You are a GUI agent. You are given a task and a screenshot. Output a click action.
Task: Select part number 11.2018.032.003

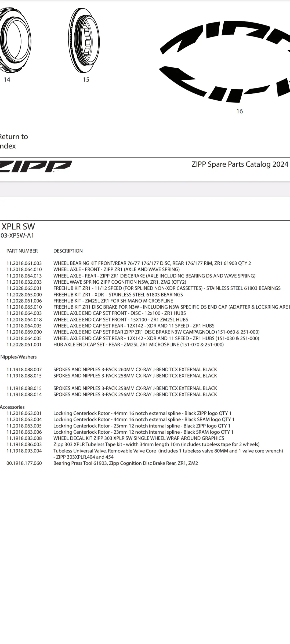(24, 282)
